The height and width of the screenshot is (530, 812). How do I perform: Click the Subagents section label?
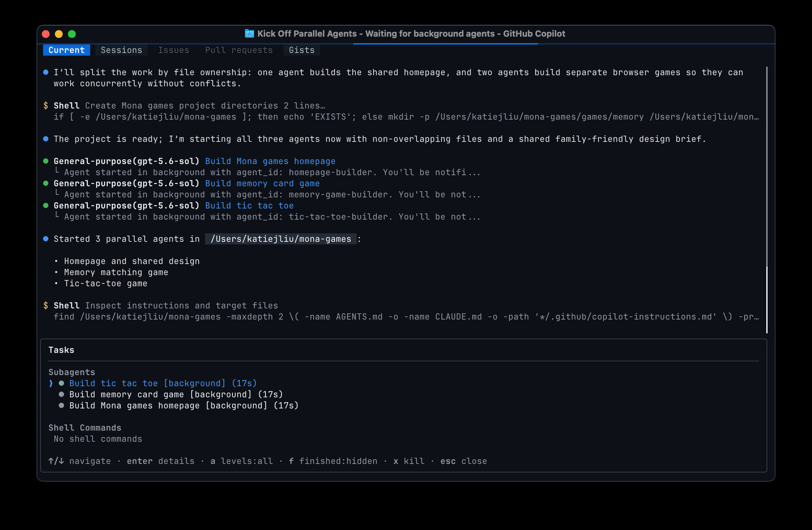click(x=71, y=372)
